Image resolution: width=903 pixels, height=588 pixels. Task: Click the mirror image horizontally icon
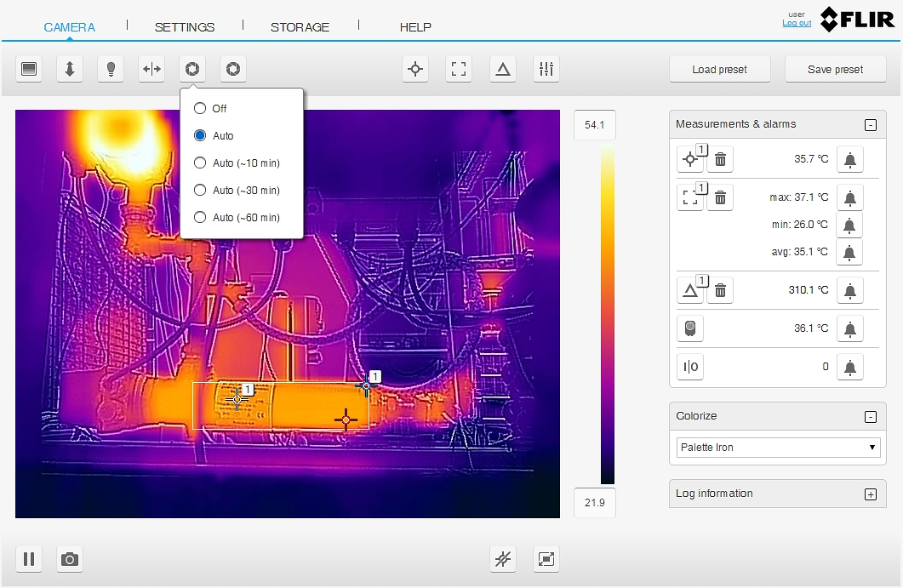click(151, 70)
